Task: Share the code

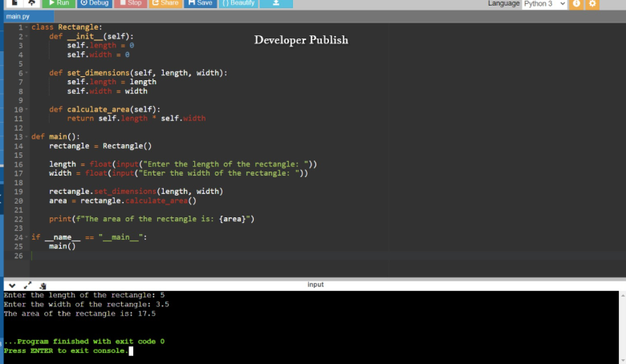Action: (x=165, y=3)
